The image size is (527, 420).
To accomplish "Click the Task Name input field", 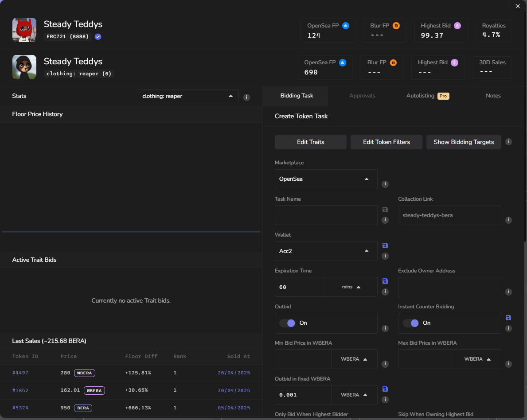I will pyautogui.click(x=326, y=215).
